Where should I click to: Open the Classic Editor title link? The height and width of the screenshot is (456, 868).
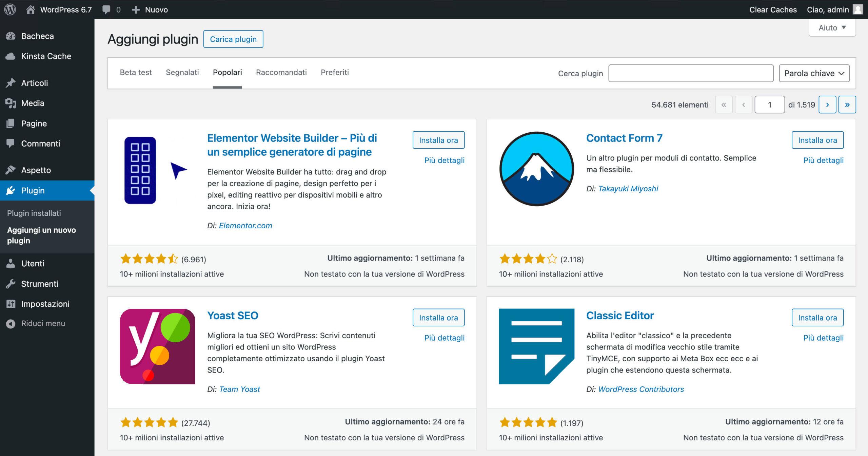620,316
